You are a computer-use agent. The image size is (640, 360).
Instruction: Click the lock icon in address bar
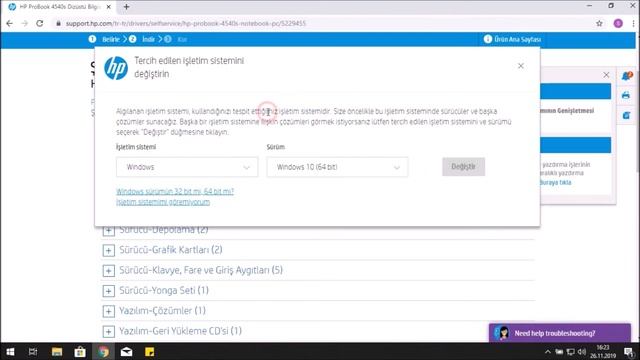(x=58, y=24)
